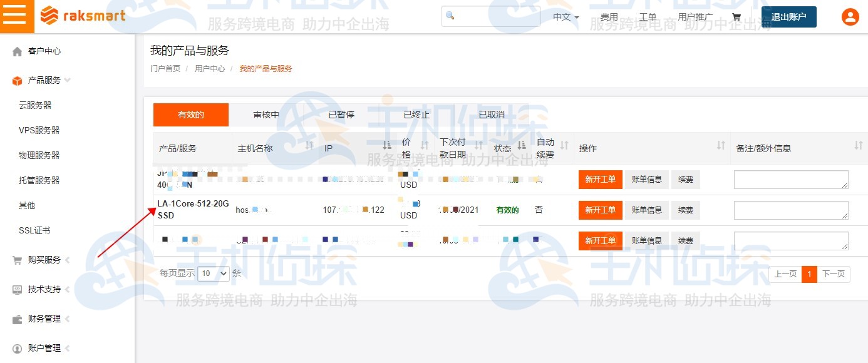Open the 工单 menu item
Viewport: 868px width, 363px height.
pos(648,17)
